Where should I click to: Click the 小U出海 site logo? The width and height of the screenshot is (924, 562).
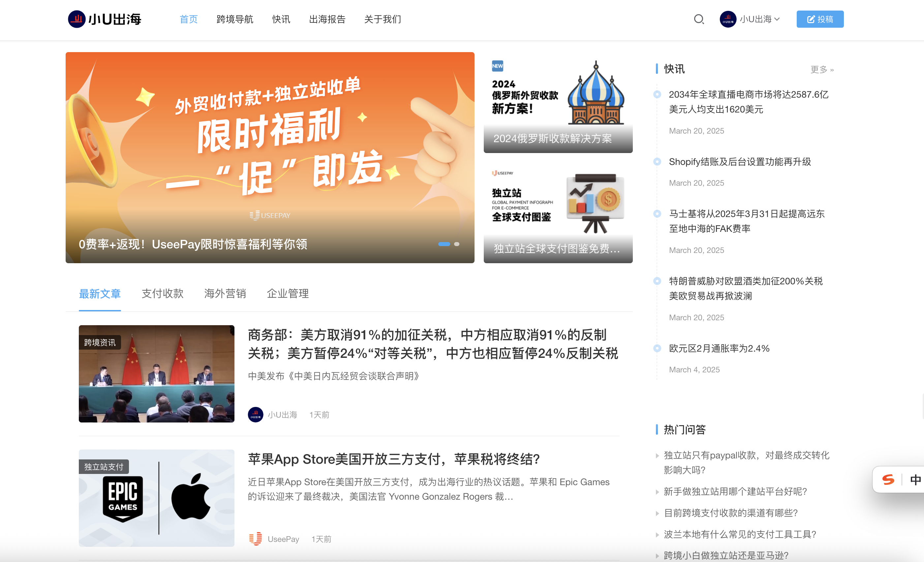point(104,19)
